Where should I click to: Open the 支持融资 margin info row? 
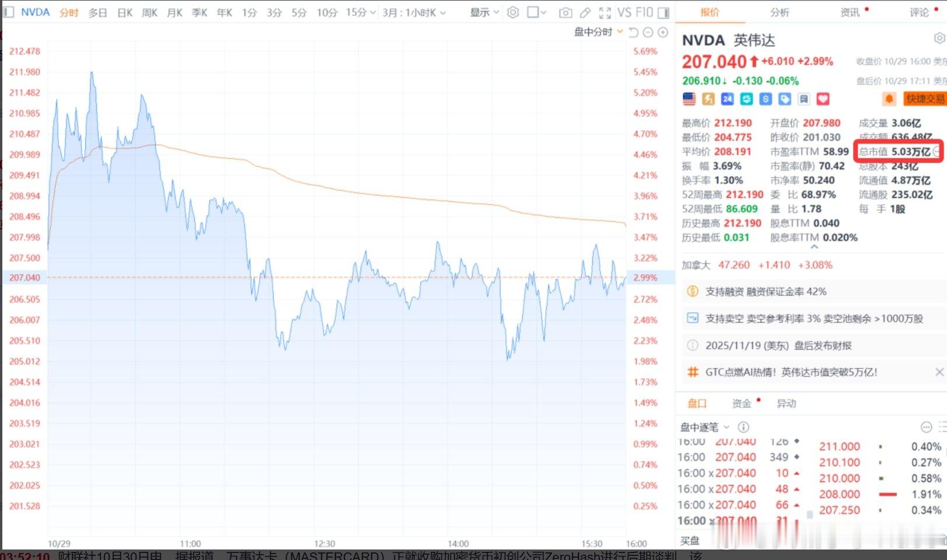point(813,291)
